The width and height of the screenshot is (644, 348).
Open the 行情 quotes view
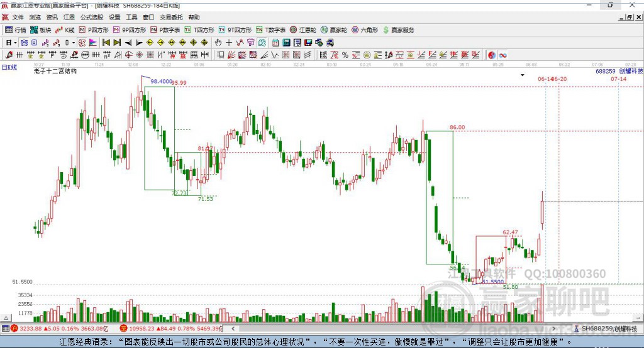[16, 30]
